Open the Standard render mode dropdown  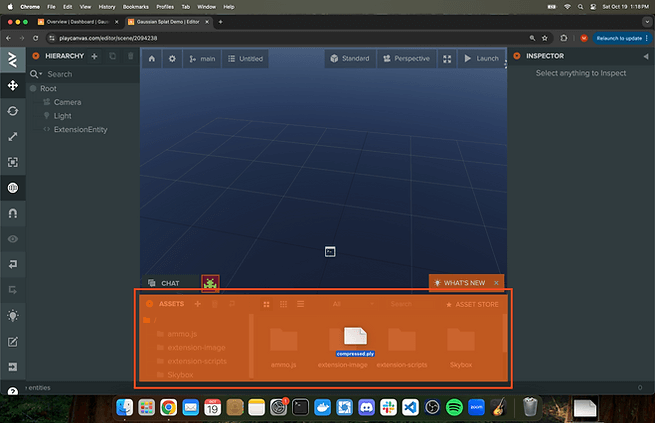click(x=349, y=59)
